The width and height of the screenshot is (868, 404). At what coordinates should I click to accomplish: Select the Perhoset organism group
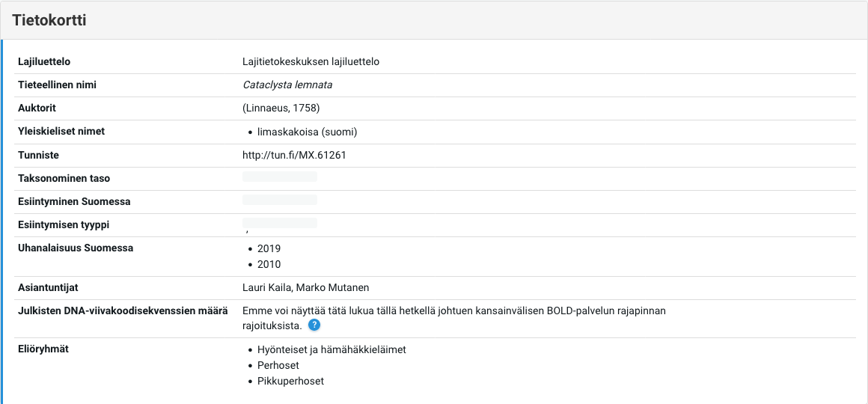coord(278,365)
